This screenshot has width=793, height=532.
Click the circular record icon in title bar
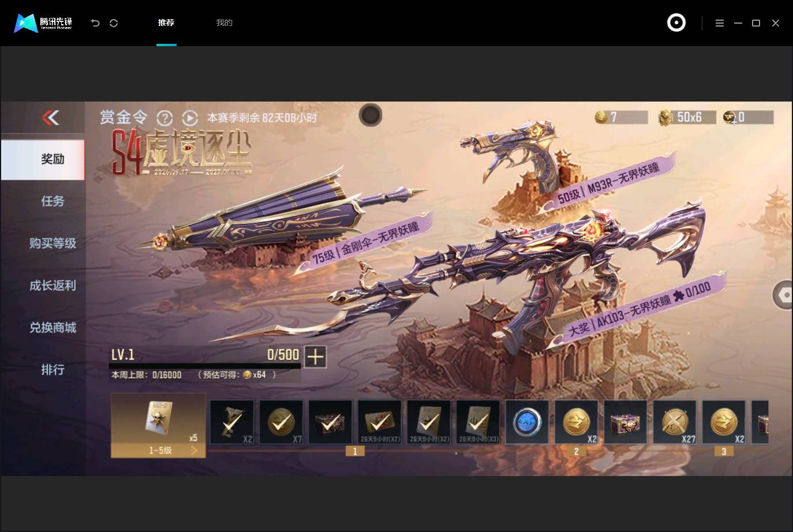676,23
